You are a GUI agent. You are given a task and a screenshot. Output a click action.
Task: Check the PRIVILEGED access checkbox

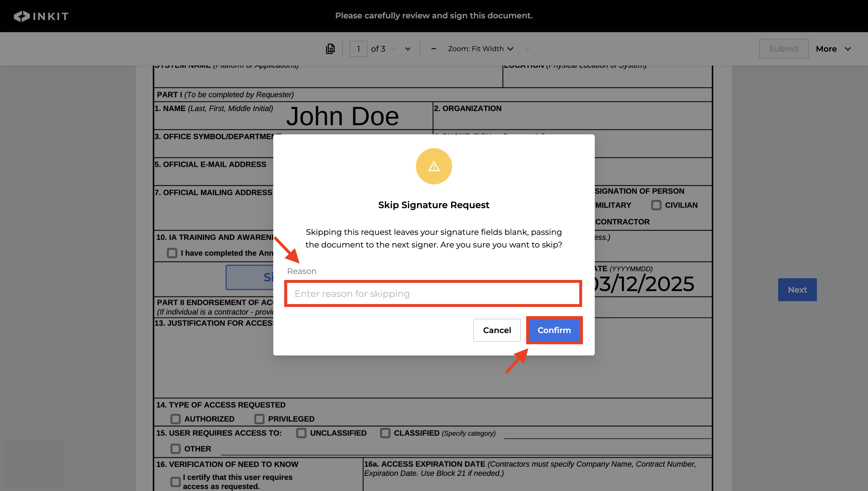click(259, 419)
